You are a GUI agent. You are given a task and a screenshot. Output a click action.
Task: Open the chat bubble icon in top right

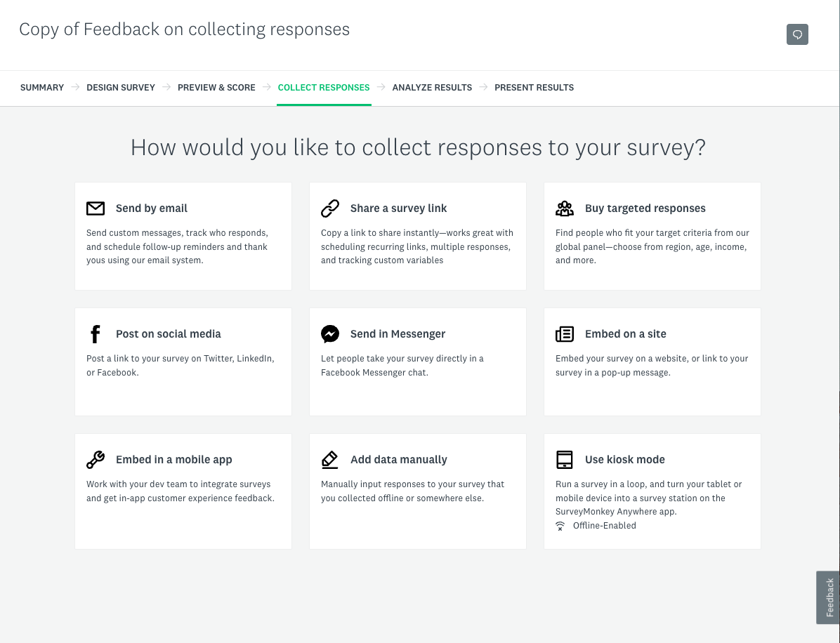coord(797,34)
